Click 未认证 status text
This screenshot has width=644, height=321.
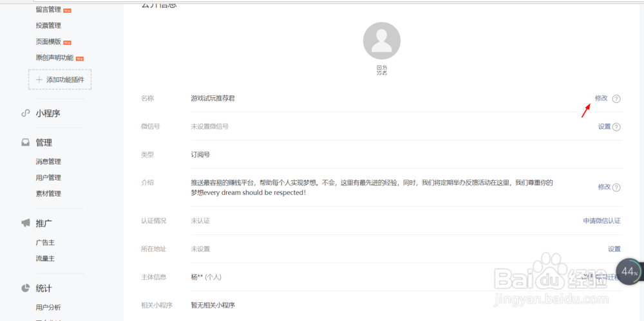[x=200, y=221]
